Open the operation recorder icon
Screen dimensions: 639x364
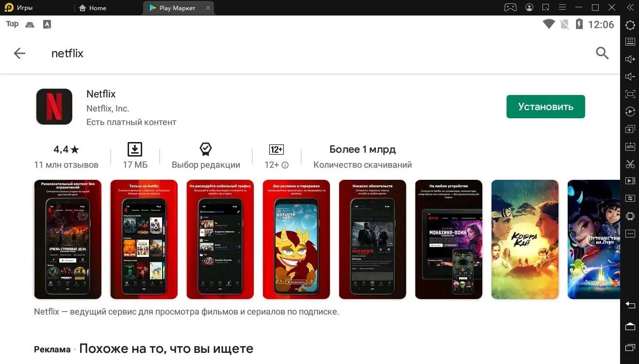(630, 111)
